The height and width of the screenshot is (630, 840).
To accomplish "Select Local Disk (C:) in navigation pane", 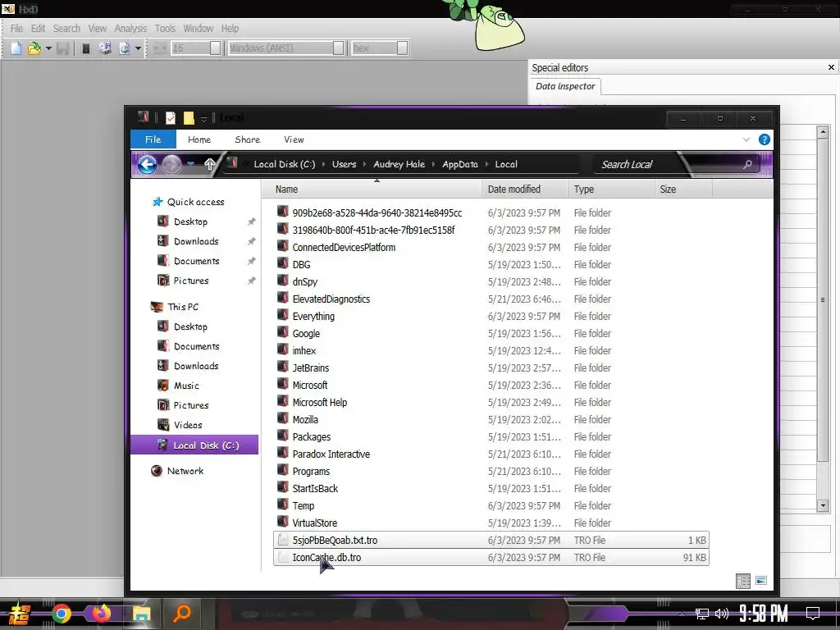I will click(194, 445).
